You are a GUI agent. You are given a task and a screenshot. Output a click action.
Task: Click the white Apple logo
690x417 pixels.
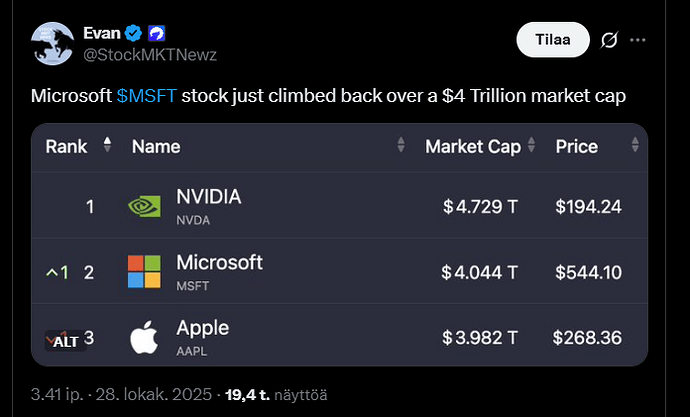tap(144, 337)
